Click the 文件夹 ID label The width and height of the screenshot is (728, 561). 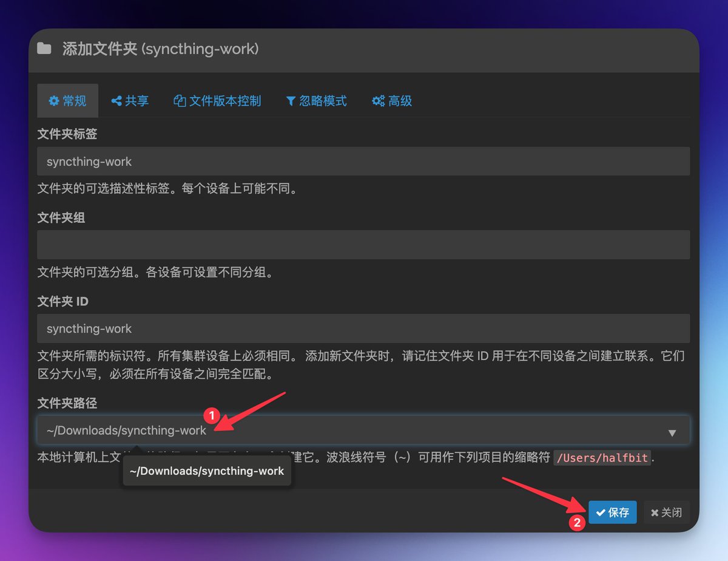pyautogui.click(x=63, y=301)
